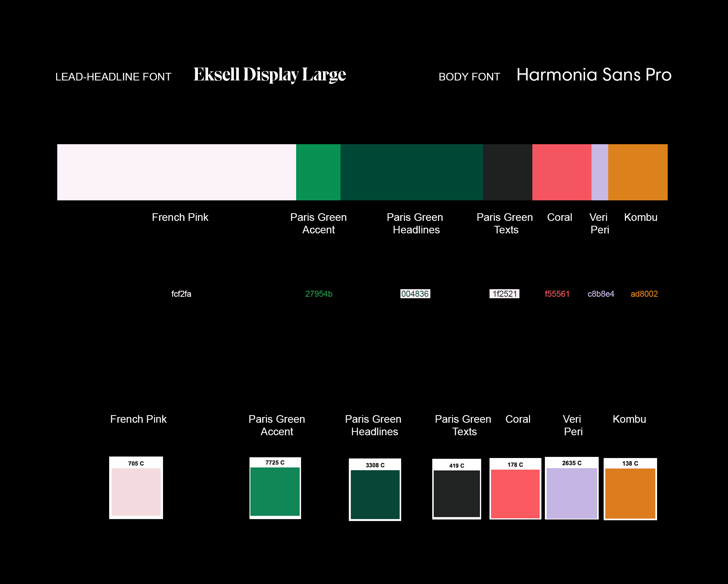Click the French Pink color bar segment

[176, 172]
